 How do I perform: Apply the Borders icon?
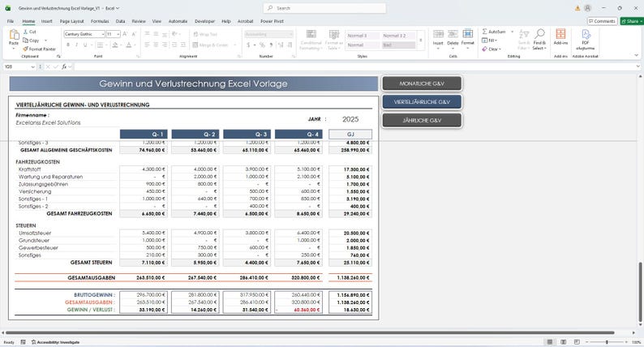pos(100,45)
